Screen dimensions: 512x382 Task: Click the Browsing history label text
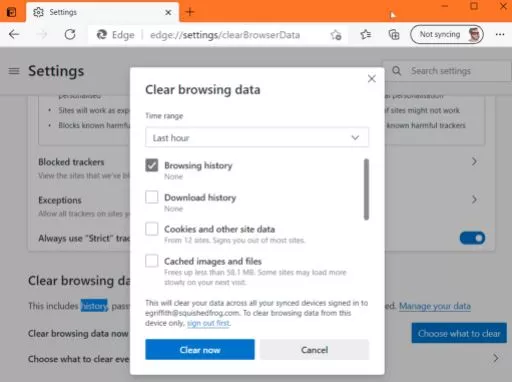(198, 165)
